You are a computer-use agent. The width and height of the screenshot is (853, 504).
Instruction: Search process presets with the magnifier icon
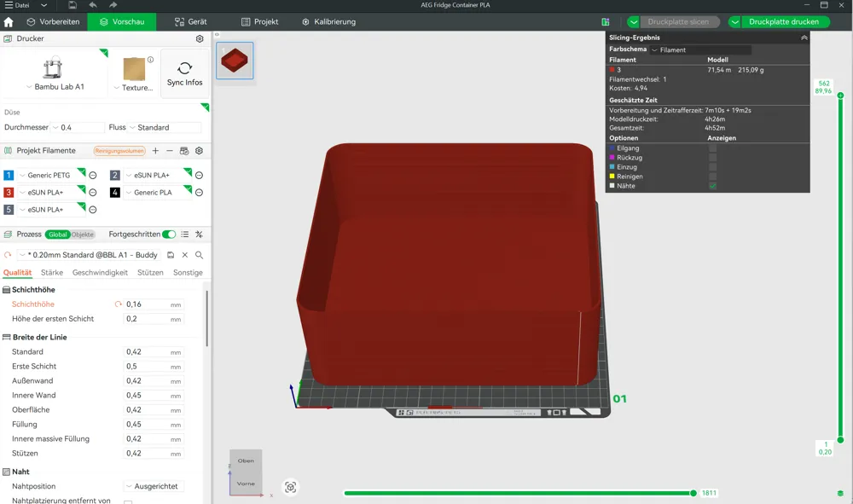click(199, 255)
